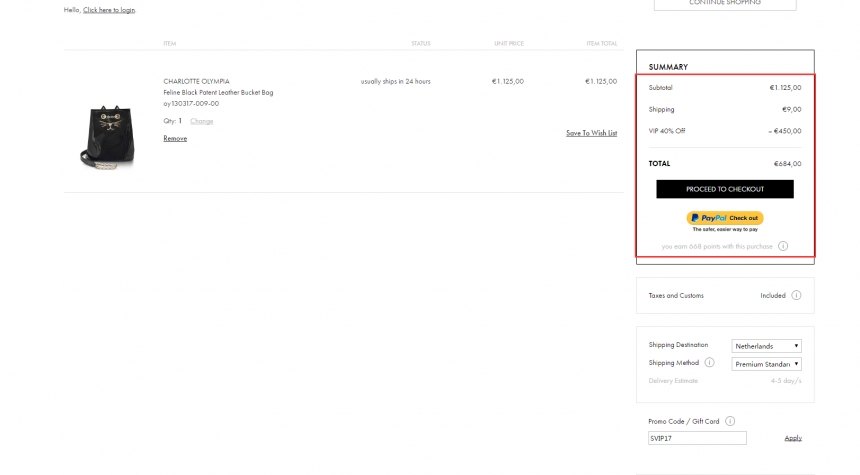Click here to login link
The width and height of the screenshot is (860, 475).
pos(109,10)
